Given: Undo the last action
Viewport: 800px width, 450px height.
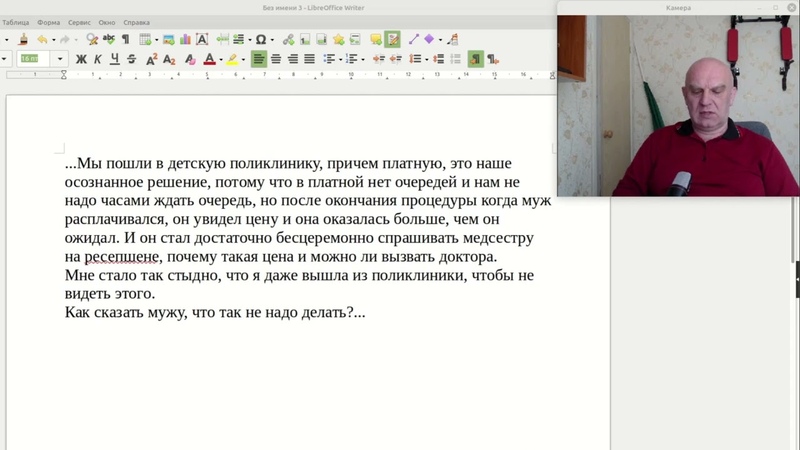Looking at the screenshot, I should point(42,39).
